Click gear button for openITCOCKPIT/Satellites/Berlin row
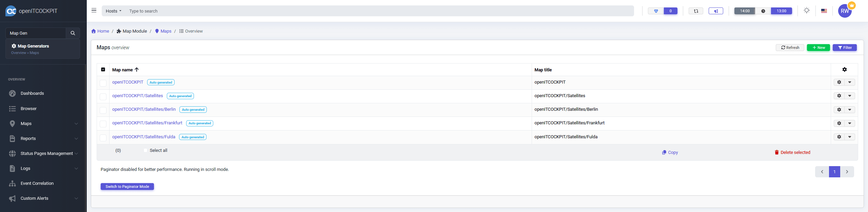 click(839, 110)
